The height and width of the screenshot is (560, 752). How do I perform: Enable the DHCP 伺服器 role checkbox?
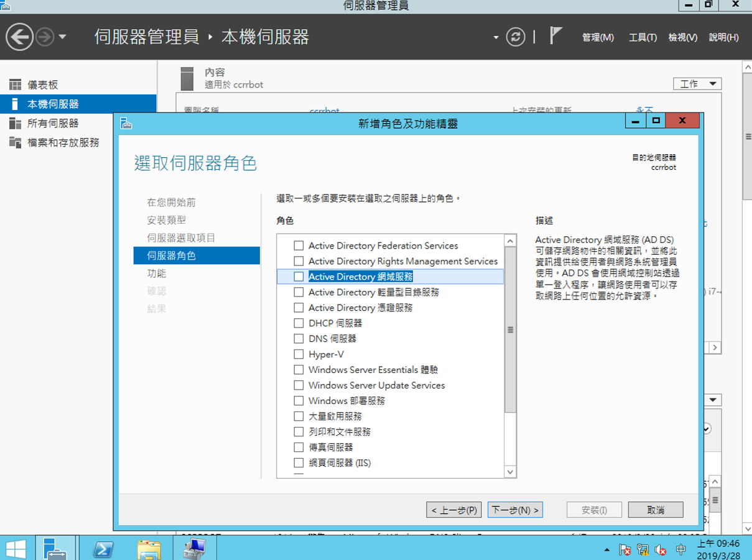(299, 323)
